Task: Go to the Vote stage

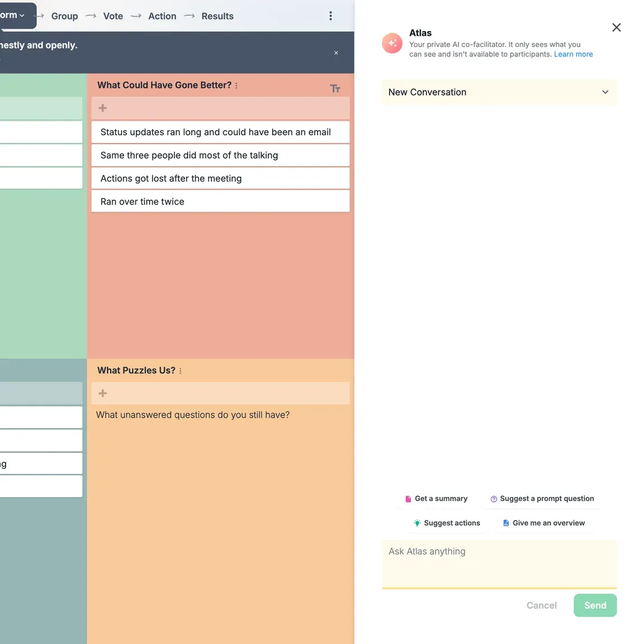Action: click(x=113, y=16)
